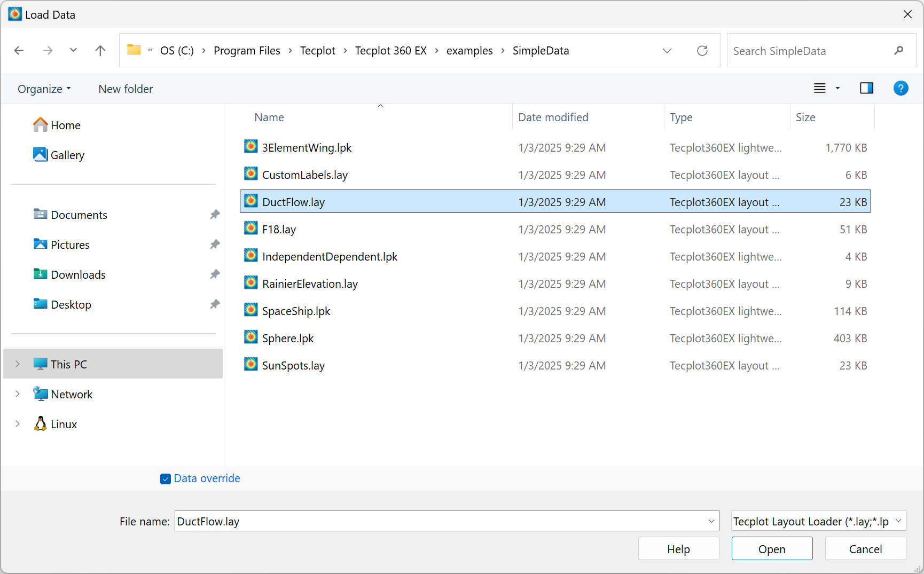The image size is (924, 574).
Task: Expand the This PC tree node
Action: pos(18,364)
